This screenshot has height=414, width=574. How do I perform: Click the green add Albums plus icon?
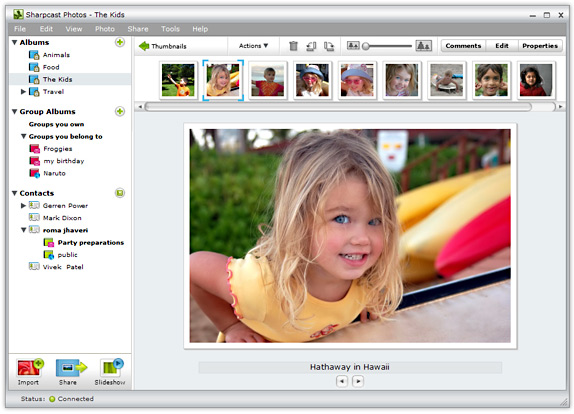(x=120, y=42)
